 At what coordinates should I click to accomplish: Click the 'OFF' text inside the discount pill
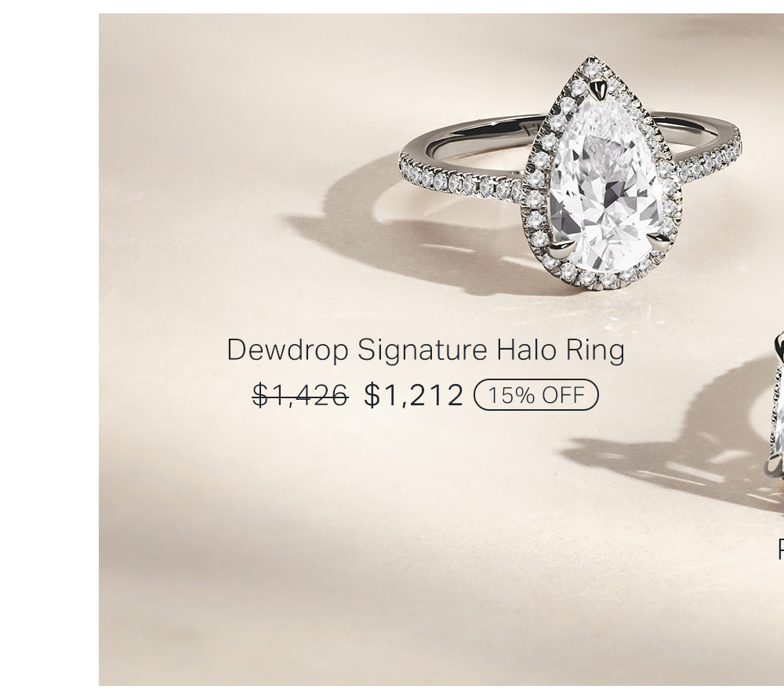tap(563, 395)
